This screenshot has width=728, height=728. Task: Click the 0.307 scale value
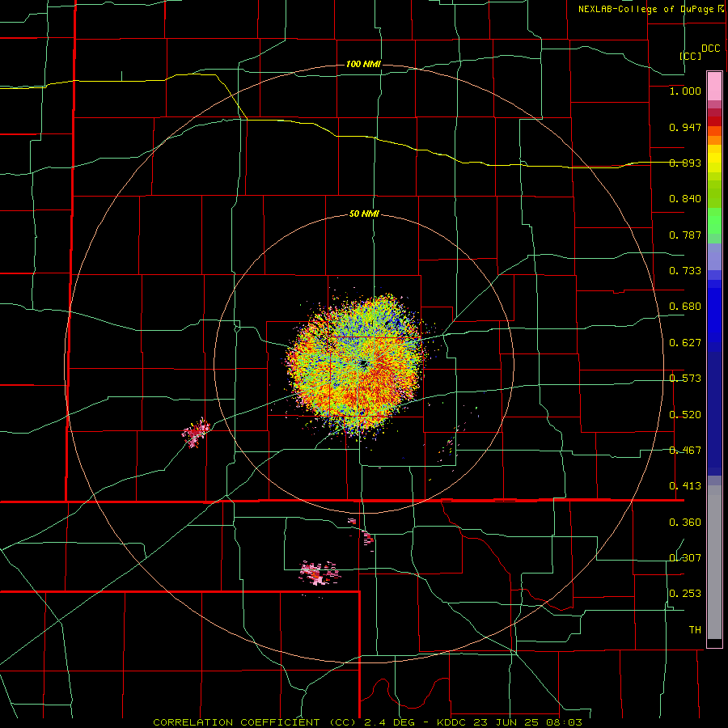[685, 558]
